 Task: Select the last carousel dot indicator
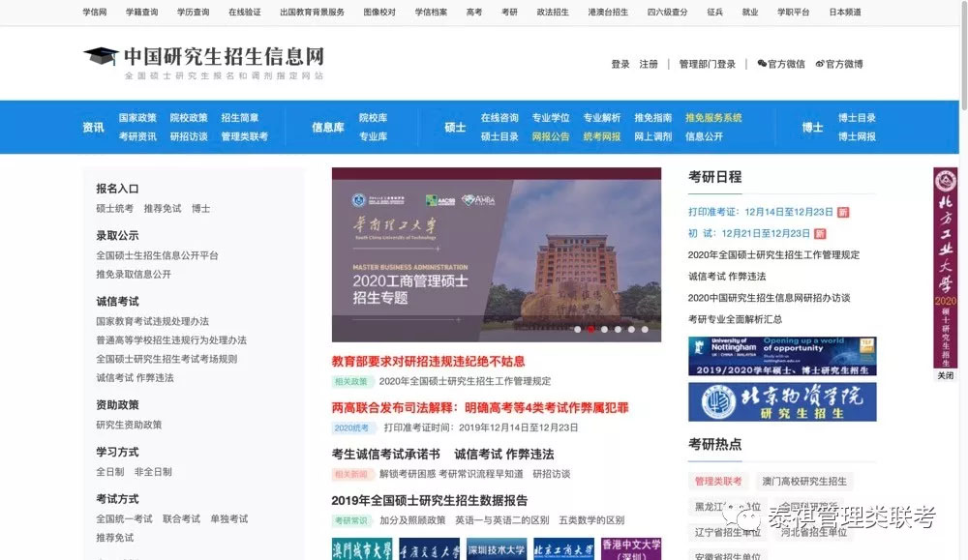pyautogui.click(x=645, y=329)
